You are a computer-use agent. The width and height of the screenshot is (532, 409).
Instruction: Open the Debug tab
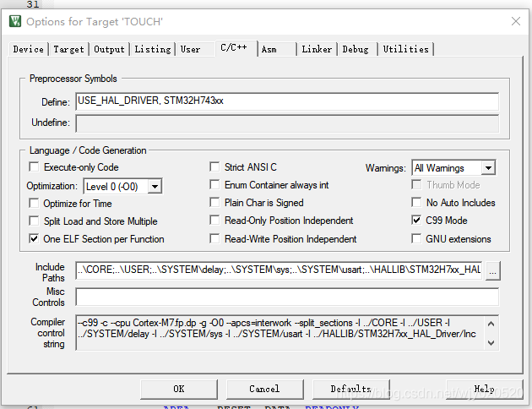(x=356, y=49)
